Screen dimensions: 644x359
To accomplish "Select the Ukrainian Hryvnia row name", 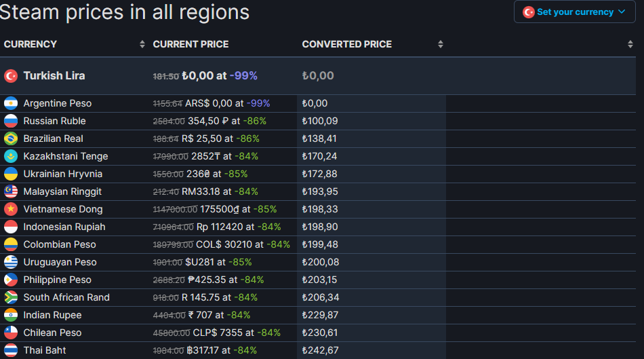I will (x=63, y=174).
